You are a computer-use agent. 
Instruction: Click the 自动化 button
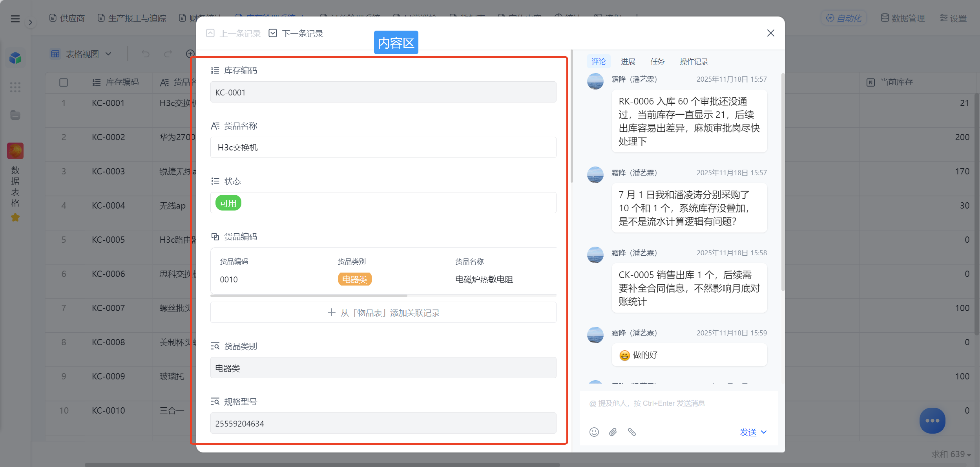pyautogui.click(x=843, y=18)
